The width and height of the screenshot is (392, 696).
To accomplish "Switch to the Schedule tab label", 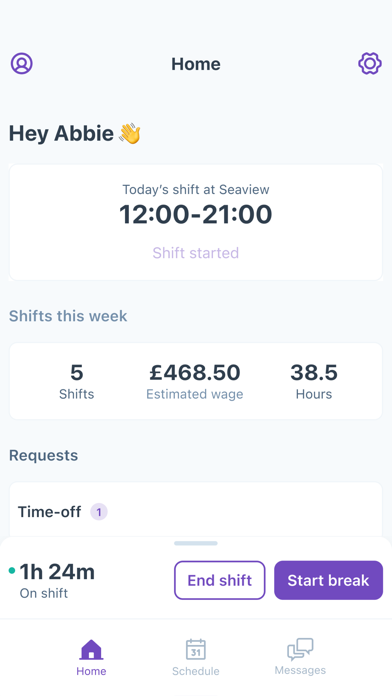I will point(196,671).
